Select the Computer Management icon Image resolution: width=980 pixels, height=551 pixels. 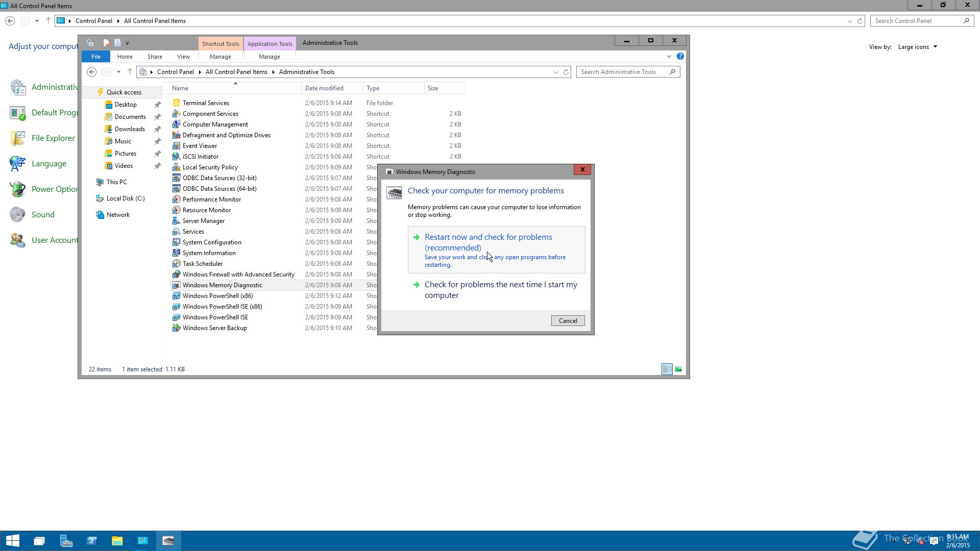[176, 124]
